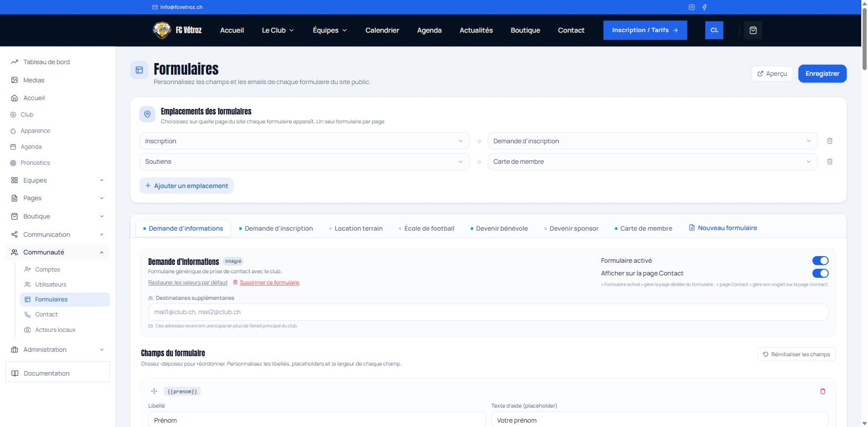Click the red trash icon for prenom field
The width and height of the screenshot is (868, 427).
[822, 391]
